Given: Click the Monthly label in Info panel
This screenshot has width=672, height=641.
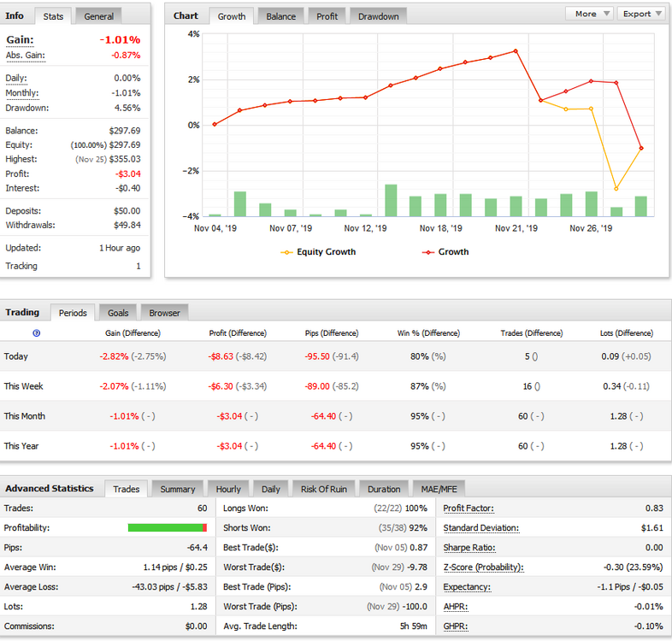Looking at the screenshot, I should tap(22, 93).
